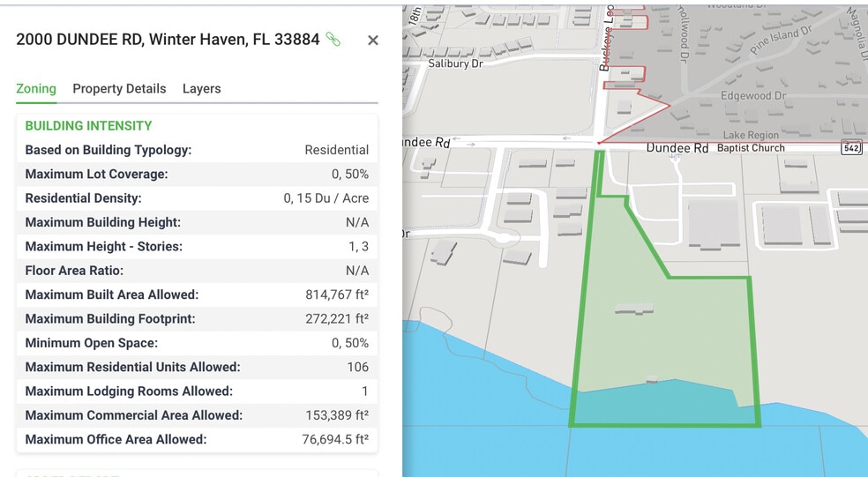
Task: Click the Maximum Height - Stories label
Action: pyautogui.click(x=103, y=246)
